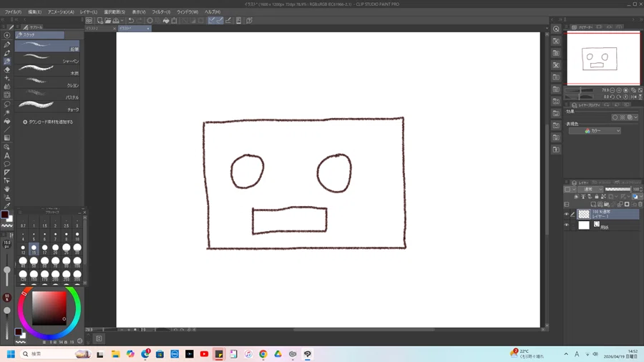Click inside the color wheel square
Screen dimensions: 644x362
[x=49, y=308]
